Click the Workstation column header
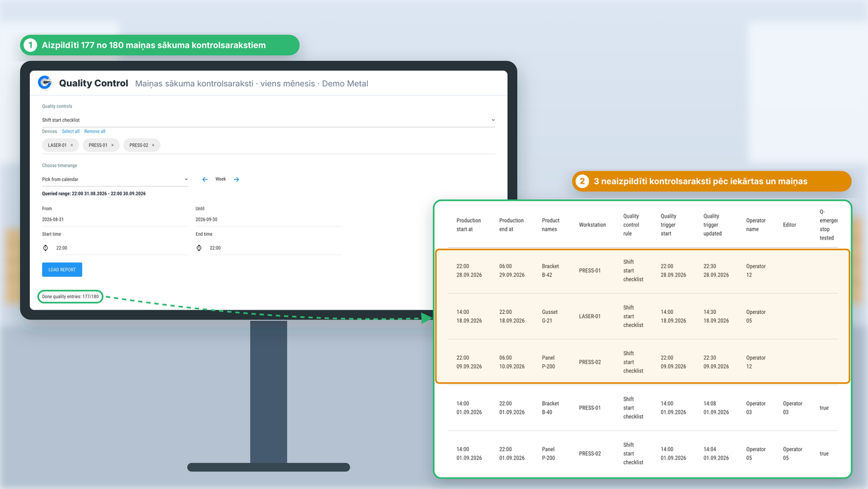868x489 pixels. [592, 225]
